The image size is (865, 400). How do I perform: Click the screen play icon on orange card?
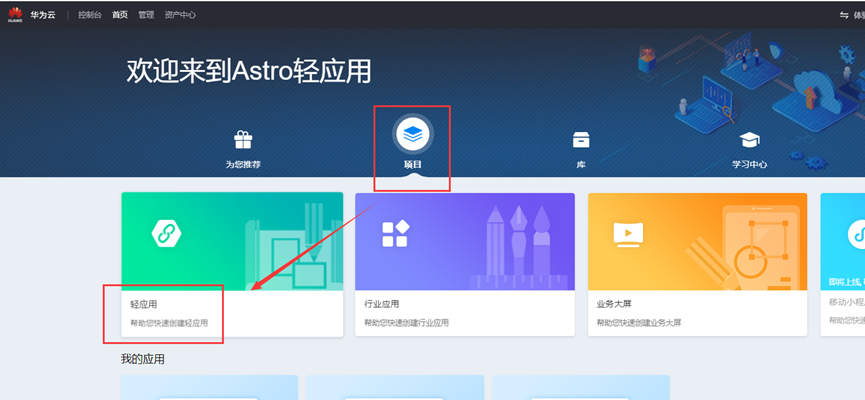[628, 233]
